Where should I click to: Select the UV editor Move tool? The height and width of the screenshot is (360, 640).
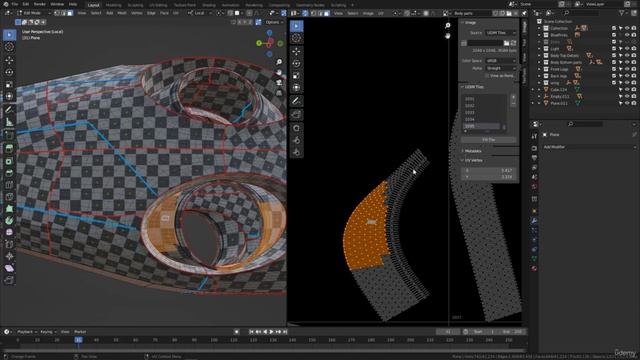point(297,51)
